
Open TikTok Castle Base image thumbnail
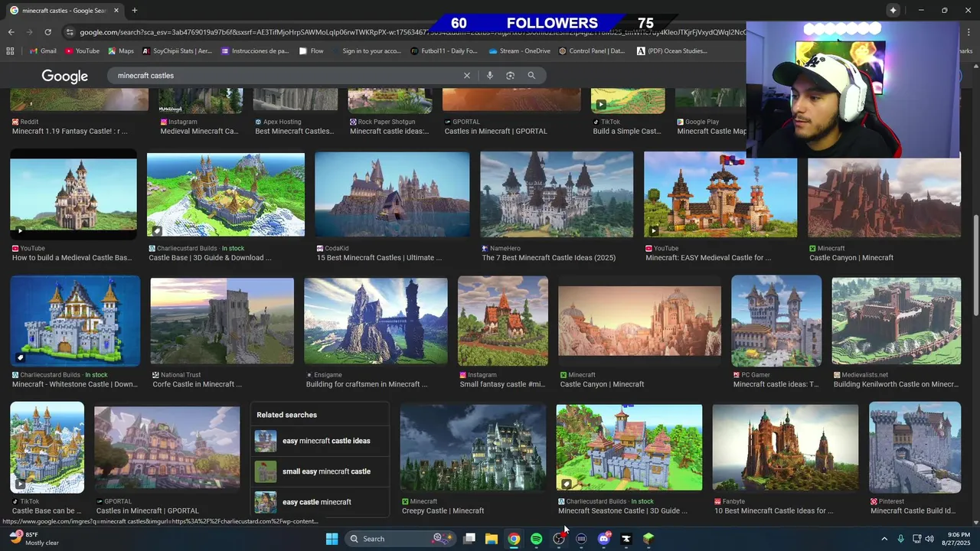pos(47,448)
